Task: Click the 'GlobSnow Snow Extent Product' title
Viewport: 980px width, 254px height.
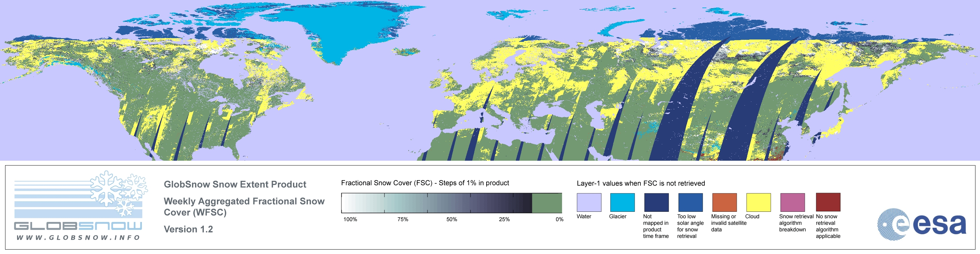Action: point(235,184)
